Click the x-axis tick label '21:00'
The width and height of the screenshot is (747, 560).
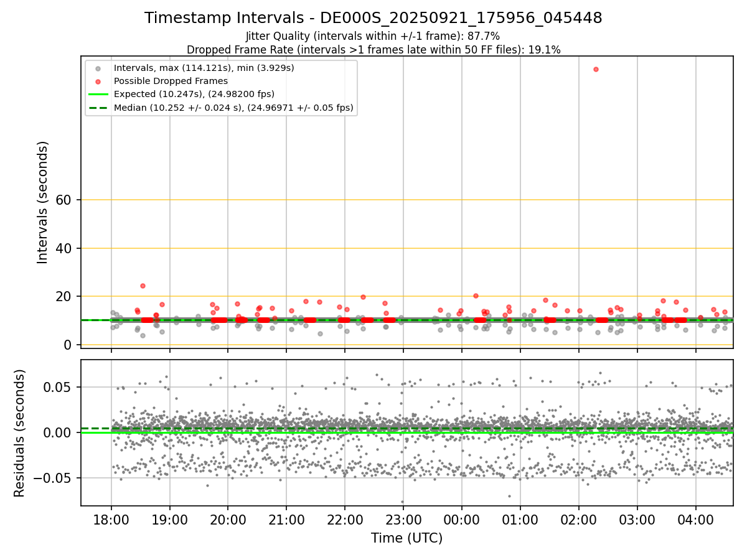click(x=286, y=519)
